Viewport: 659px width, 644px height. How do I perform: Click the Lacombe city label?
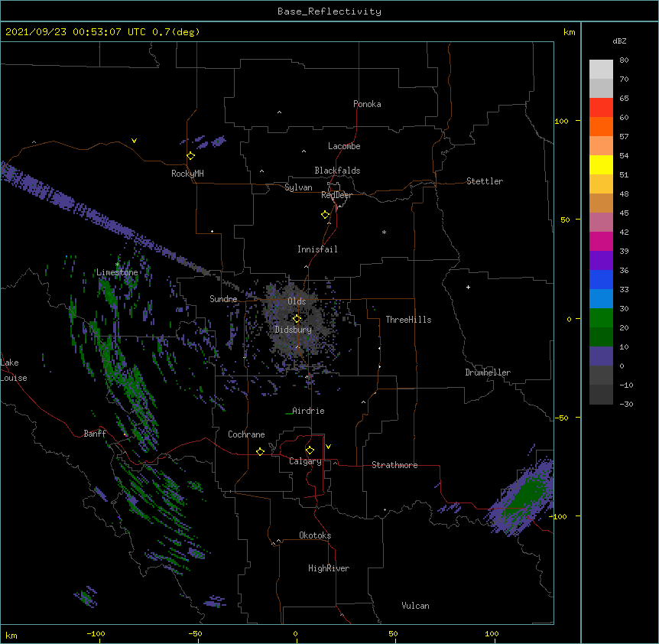pyautogui.click(x=344, y=146)
